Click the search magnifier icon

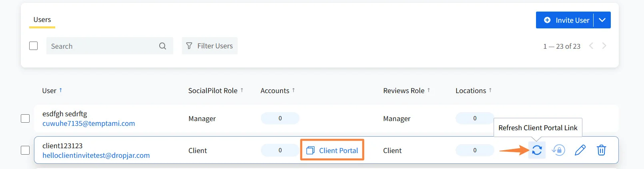pos(162,46)
